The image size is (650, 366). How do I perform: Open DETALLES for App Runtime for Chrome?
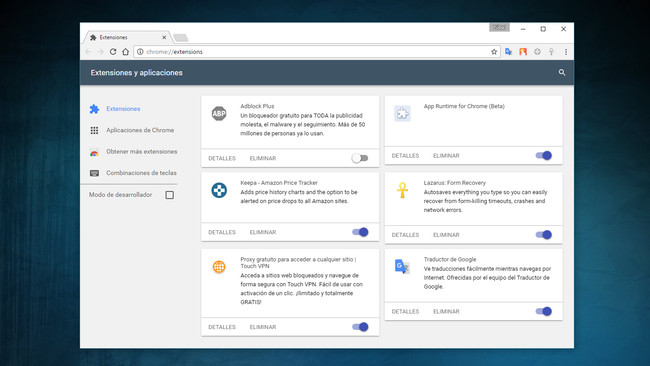405,156
